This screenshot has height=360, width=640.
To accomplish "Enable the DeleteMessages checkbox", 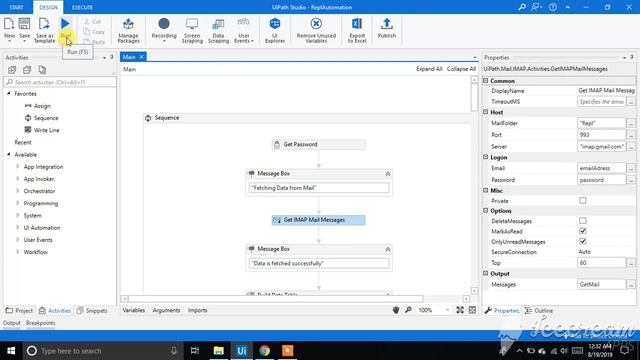I will pos(582,220).
